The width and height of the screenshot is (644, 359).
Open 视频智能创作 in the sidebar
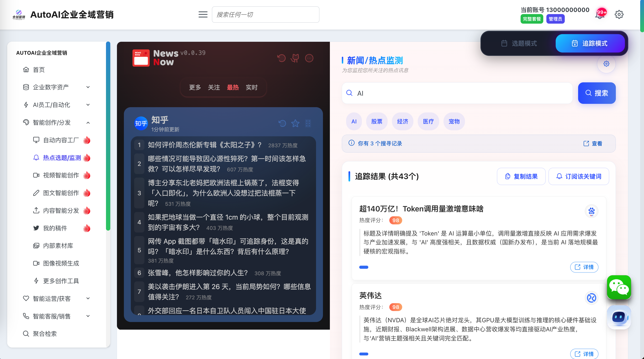point(61,175)
